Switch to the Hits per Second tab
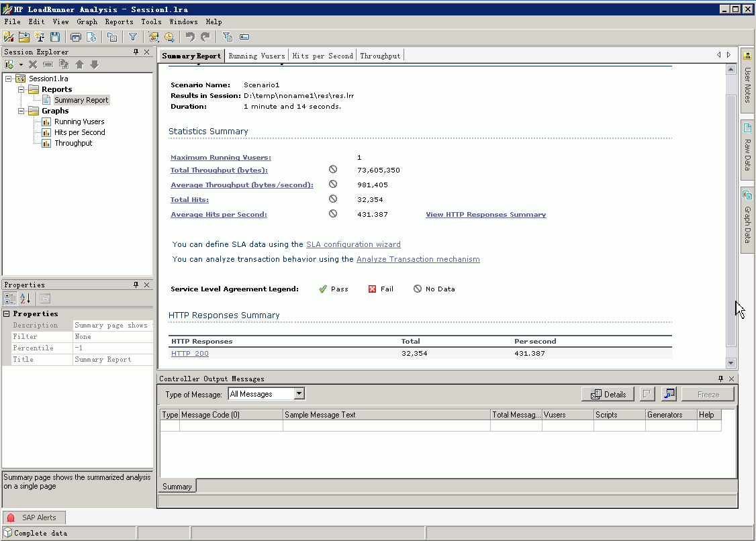Viewport: 756px width, 541px height. [x=322, y=56]
